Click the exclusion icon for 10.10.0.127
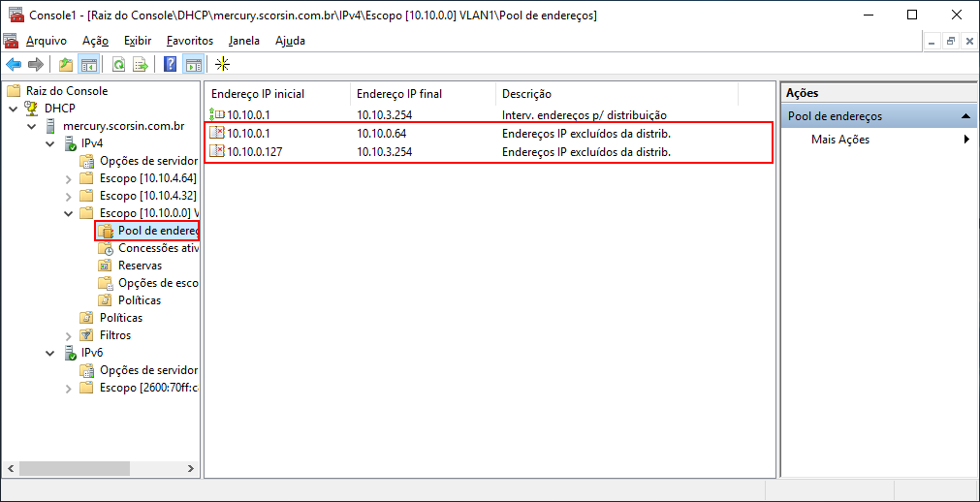The height and width of the screenshot is (502, 980). (217, 151)
